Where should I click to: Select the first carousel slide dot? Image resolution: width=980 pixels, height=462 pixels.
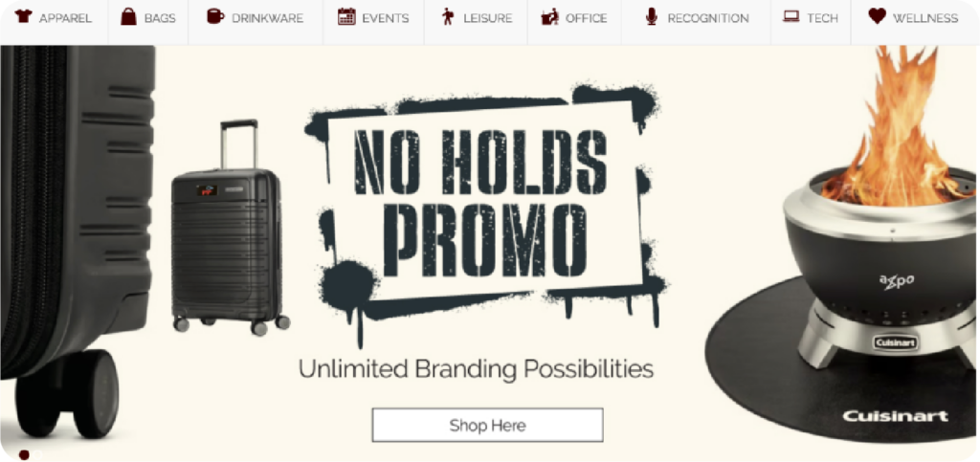tap(24, 454)
